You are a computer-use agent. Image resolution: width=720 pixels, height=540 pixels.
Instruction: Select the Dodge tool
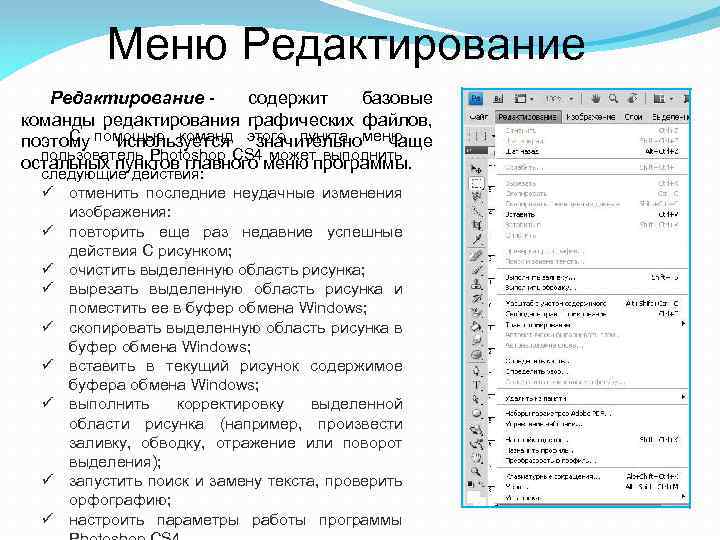477,354
